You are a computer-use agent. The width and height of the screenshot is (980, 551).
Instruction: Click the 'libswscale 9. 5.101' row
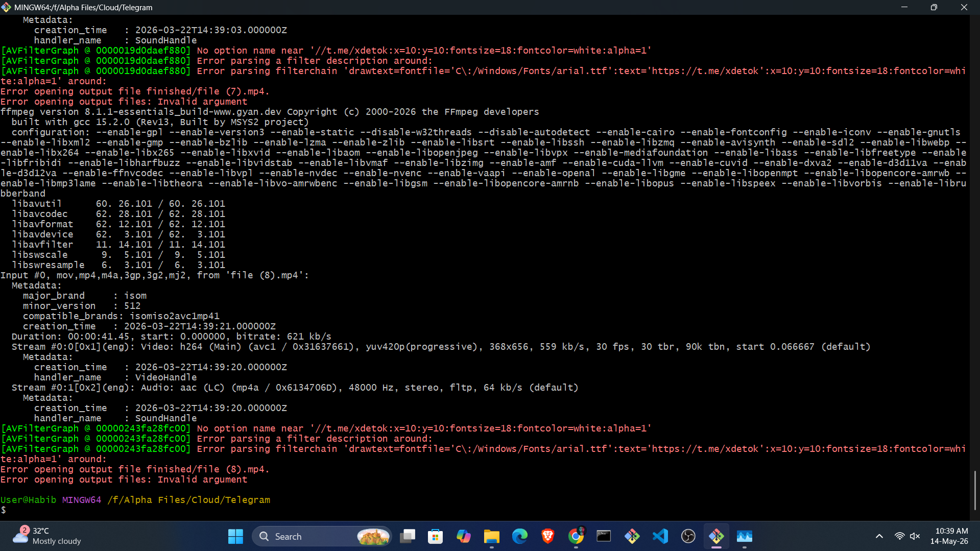[118, 255]
